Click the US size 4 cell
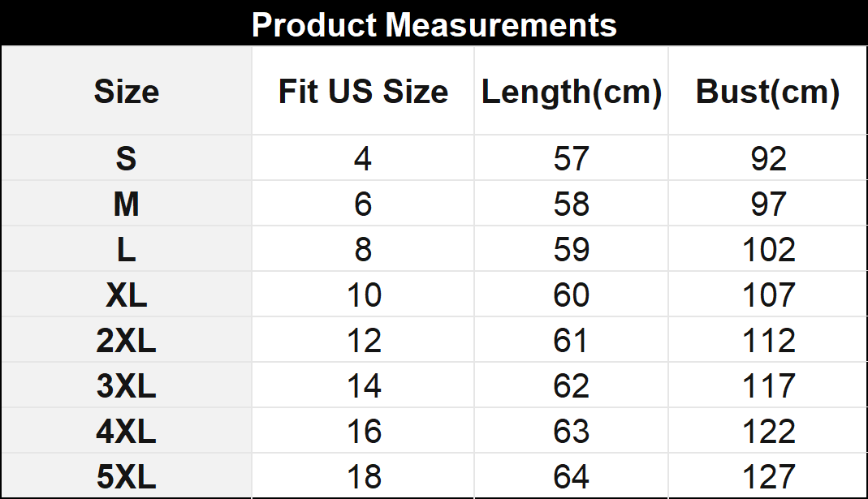 point(363,159)
